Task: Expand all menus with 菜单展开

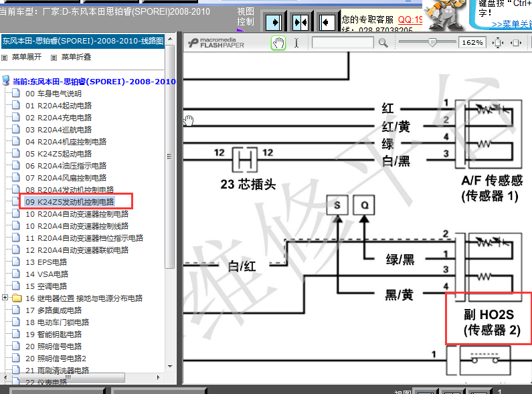Action: (x=27, y=57)
